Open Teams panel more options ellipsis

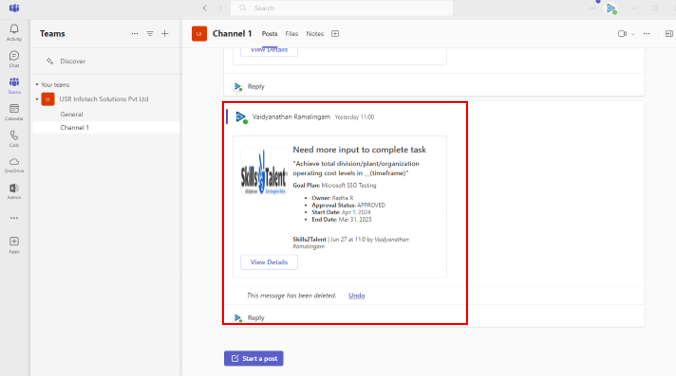[135, 34]
